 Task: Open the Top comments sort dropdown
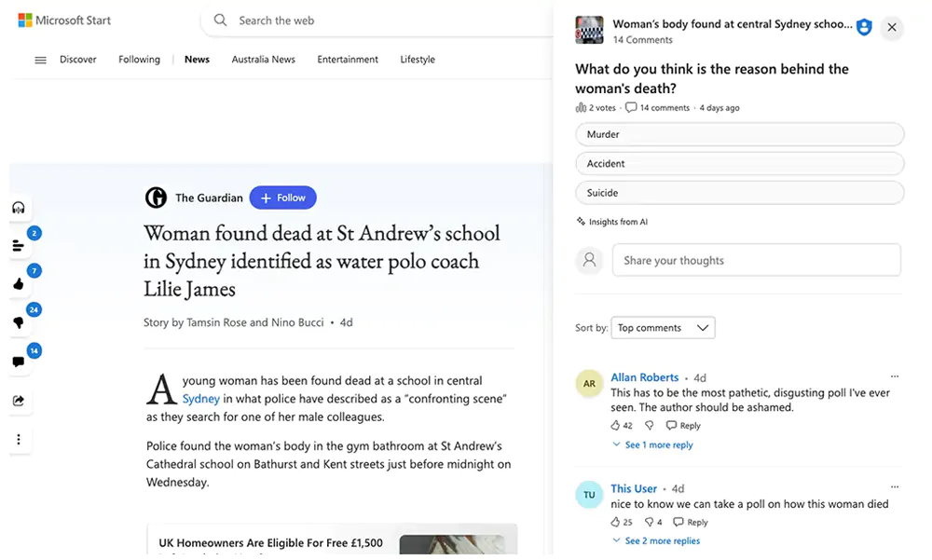(663, 328)
